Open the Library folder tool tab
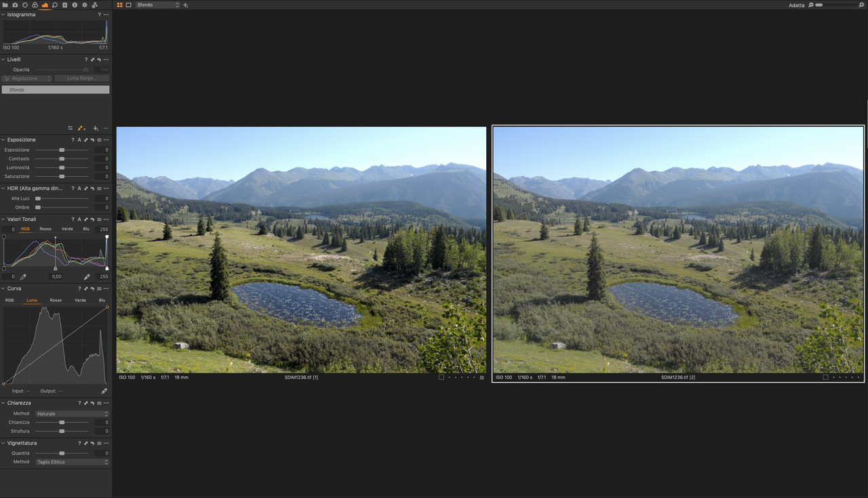 click(5, 5)
